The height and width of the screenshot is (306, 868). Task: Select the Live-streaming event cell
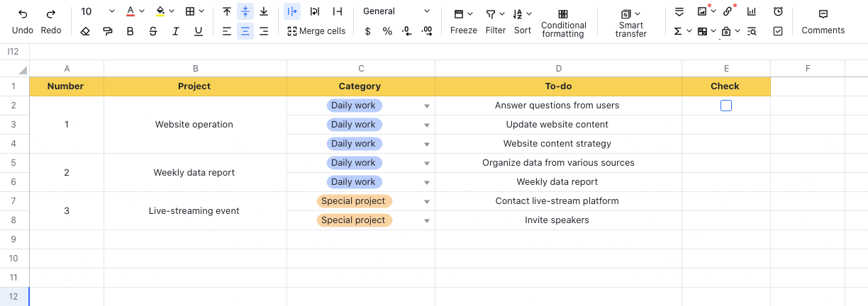[x=194, y=211]
